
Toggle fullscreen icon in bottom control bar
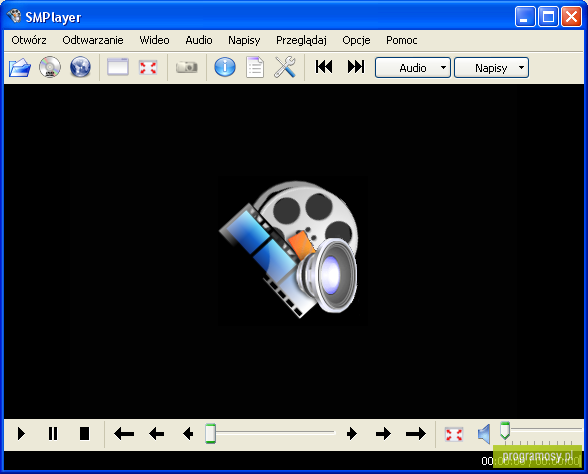[x=454, y=434]
